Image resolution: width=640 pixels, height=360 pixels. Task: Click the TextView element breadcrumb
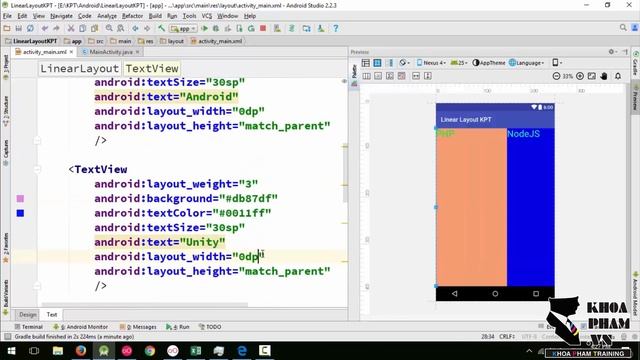tap(152, 69)
